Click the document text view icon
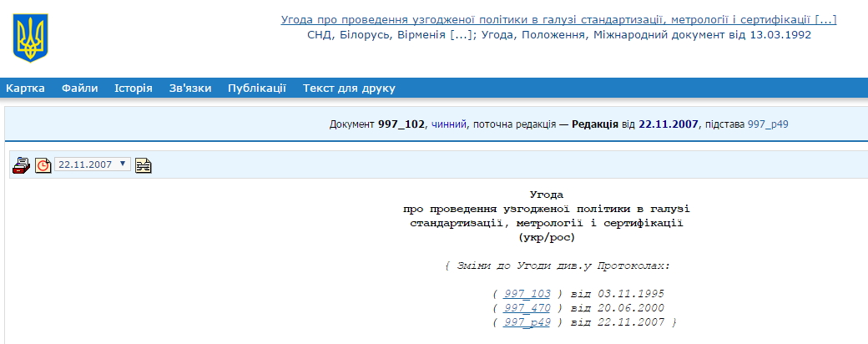 (x=144, y=165)
